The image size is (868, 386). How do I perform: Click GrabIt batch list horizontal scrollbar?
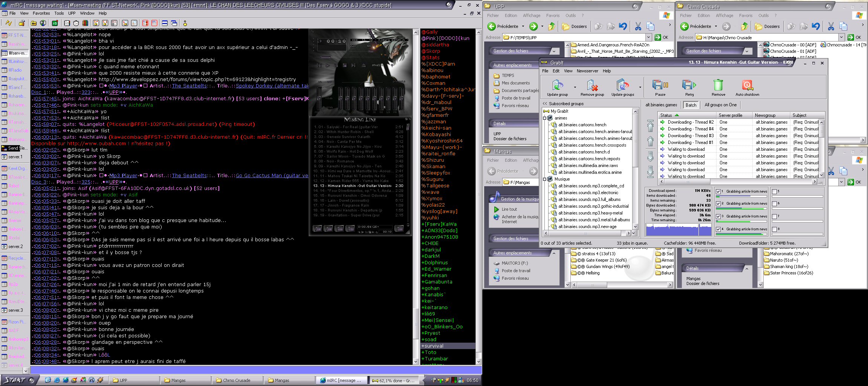(738, 182)
